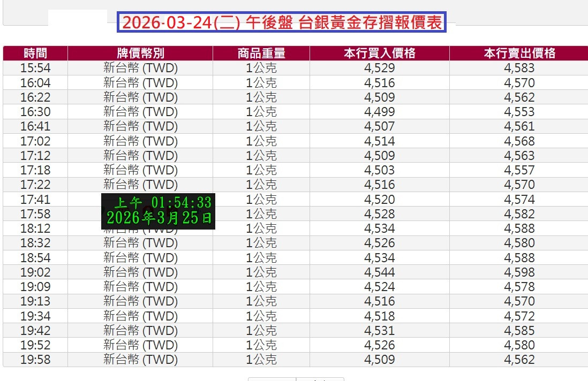
Task: Click 新台幣 (TWD) in the 17:22 row
Action: 140,184
